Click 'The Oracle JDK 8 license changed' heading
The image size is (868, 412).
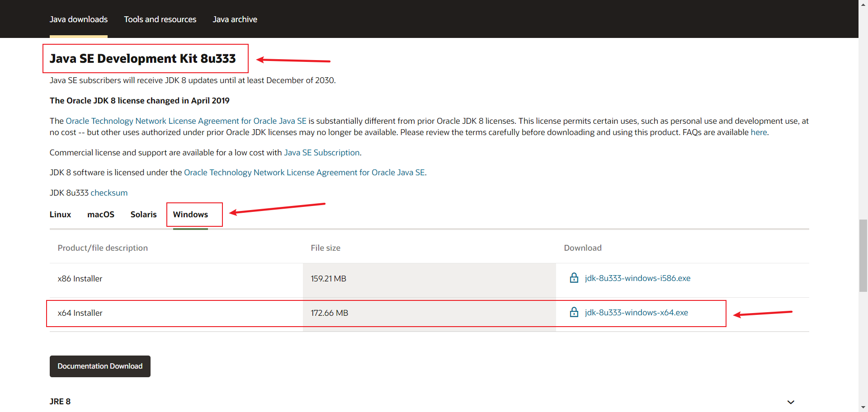click(x=140, y=101)
